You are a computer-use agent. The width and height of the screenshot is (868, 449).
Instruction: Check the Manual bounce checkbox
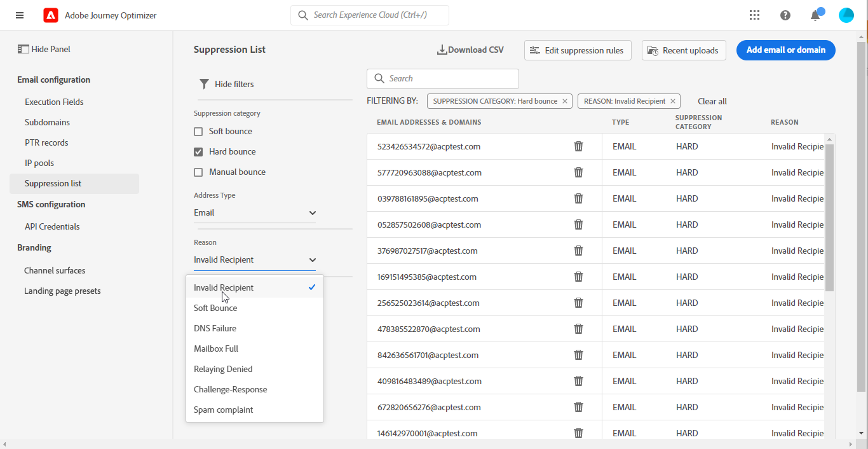tap(198, 172)
